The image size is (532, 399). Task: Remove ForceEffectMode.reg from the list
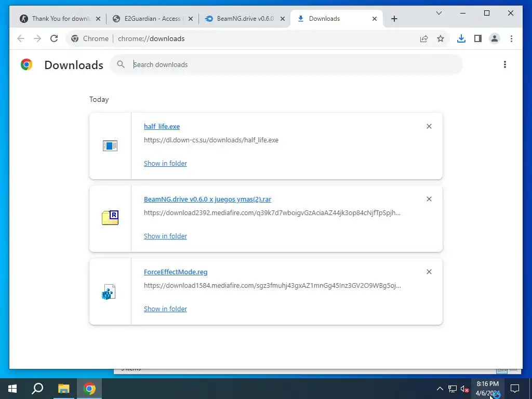pos(429,272)
